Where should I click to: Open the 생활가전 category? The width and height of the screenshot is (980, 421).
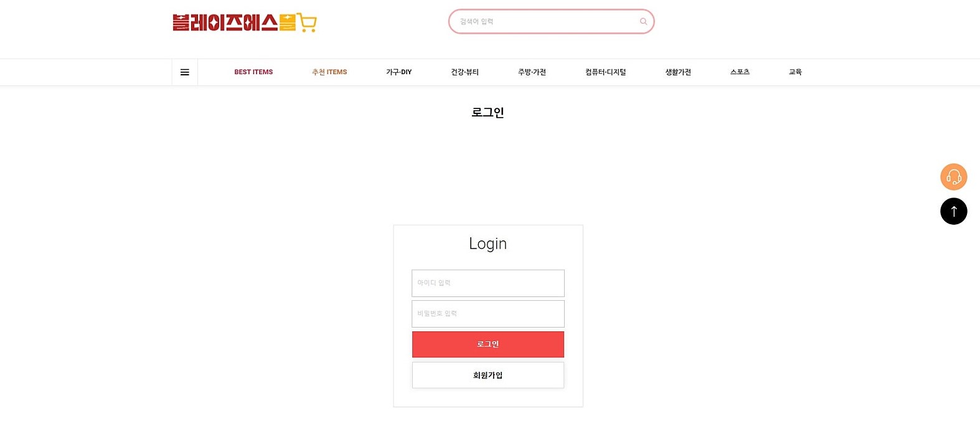678,72
